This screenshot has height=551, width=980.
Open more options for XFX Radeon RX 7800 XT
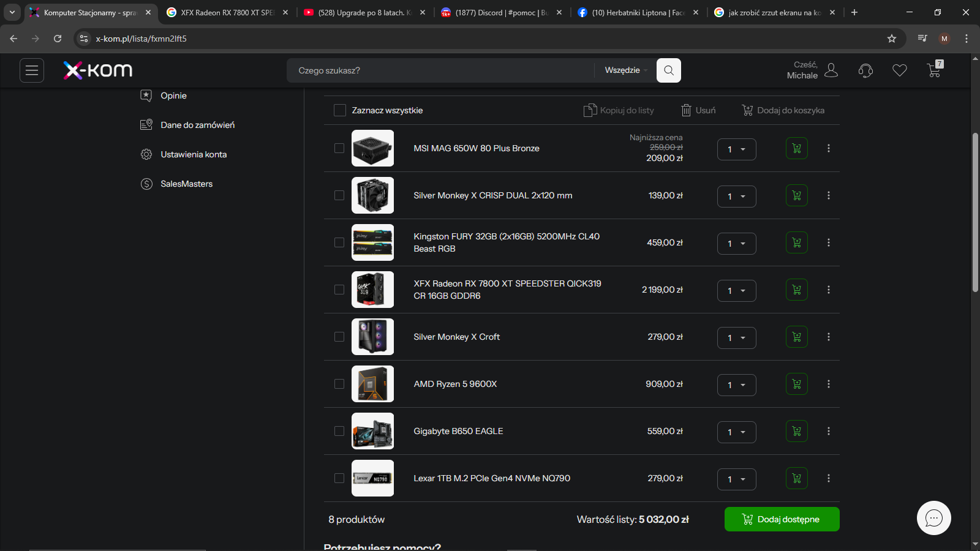pos(829,290)
